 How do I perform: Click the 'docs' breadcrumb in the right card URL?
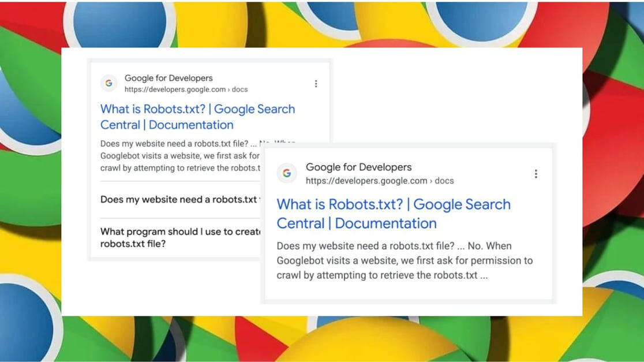(x=444, y=181)
